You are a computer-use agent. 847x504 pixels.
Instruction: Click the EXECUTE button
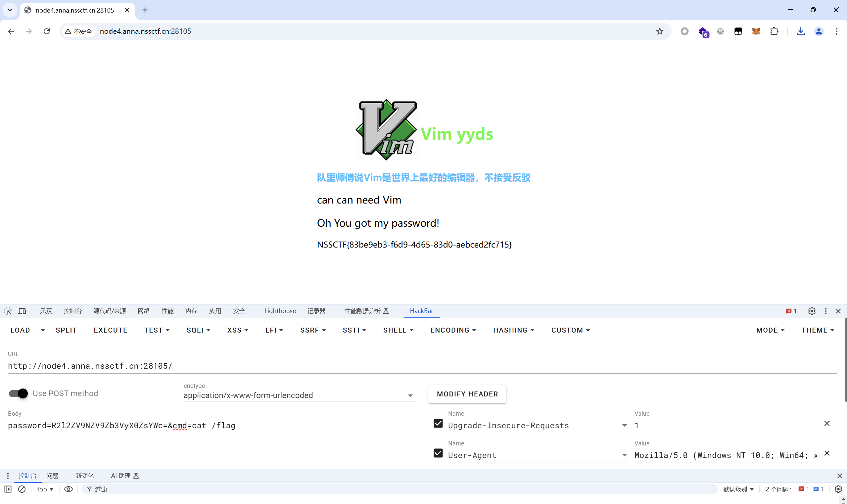pos(110,330)
